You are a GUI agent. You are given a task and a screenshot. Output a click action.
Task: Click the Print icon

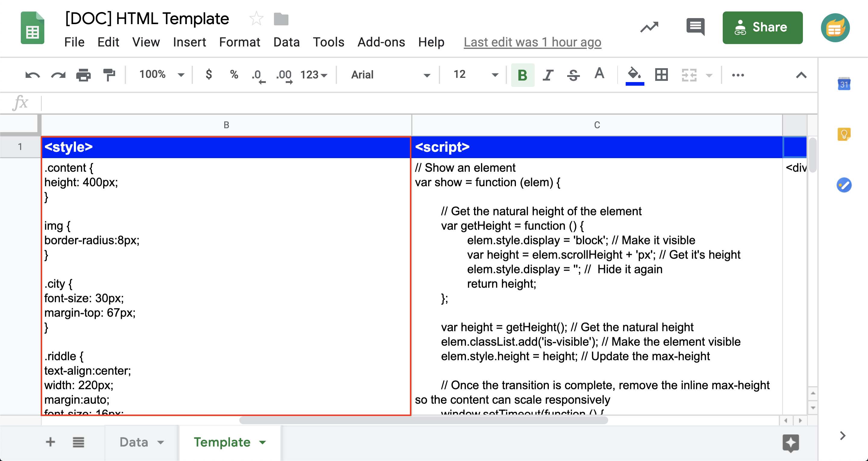[x=83, y=75]
